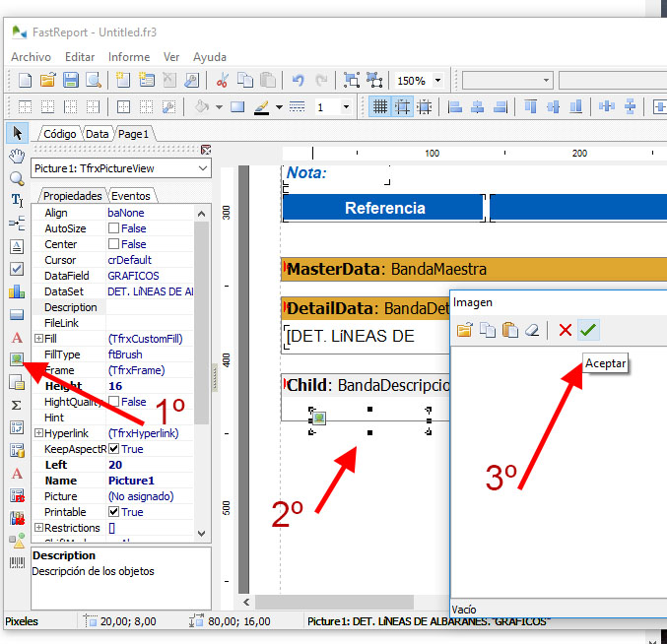
Task: Select the object pointer tool
Action: click(x=17, y=133)
